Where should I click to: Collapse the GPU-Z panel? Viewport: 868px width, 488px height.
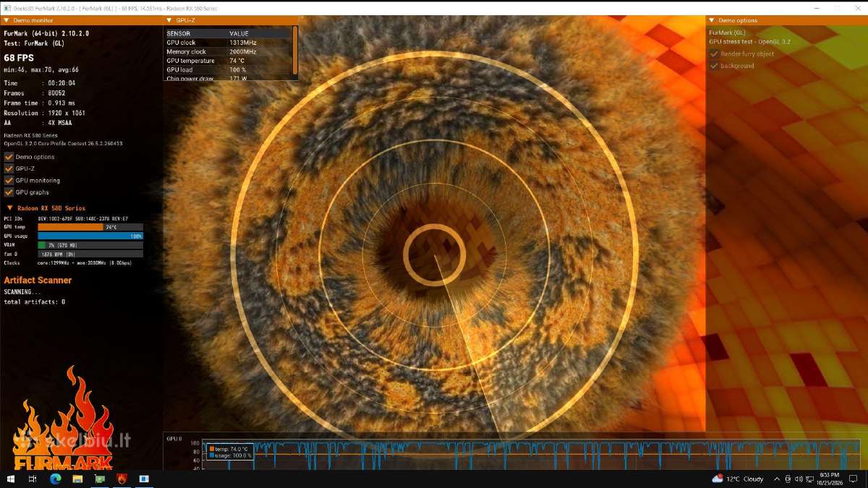[169, 20]
